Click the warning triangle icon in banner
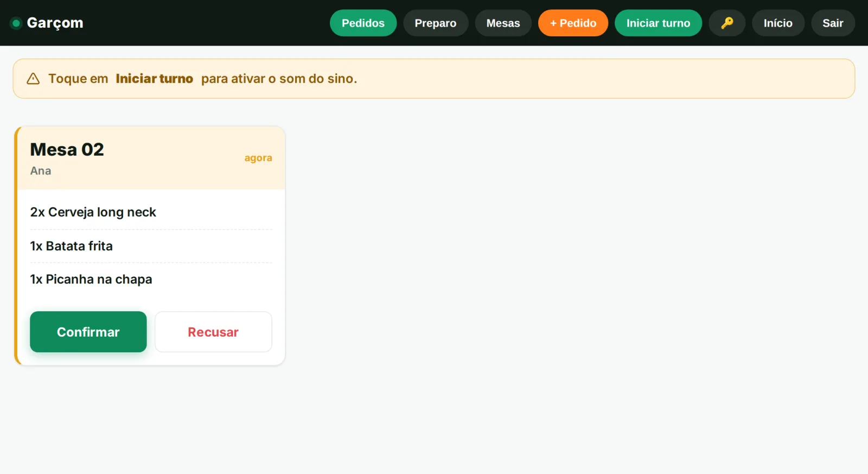This screenshot has width=868, height=474. (x=33, y=79)
